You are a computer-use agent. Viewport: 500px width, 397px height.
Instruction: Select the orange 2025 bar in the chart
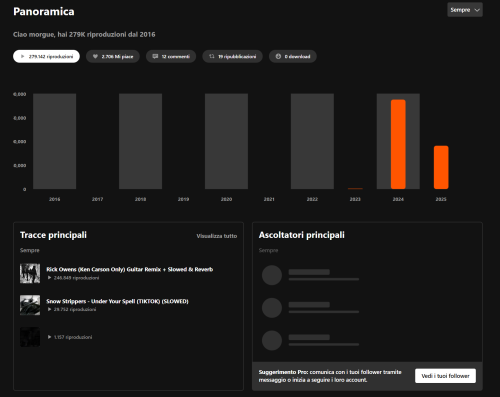click(x=441, y=167)
